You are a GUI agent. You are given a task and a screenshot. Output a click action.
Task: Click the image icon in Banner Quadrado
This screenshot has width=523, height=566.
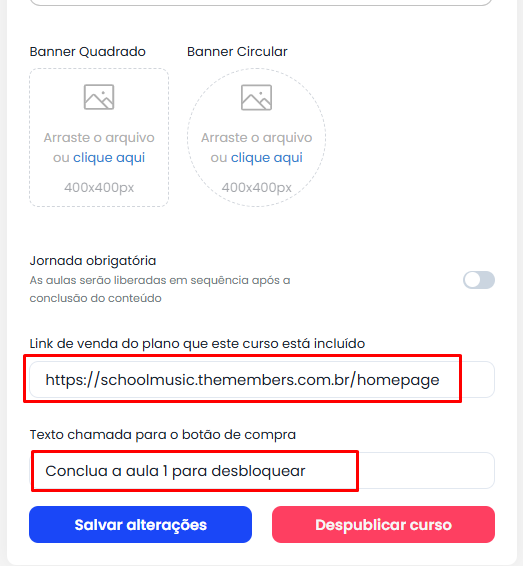99,97
